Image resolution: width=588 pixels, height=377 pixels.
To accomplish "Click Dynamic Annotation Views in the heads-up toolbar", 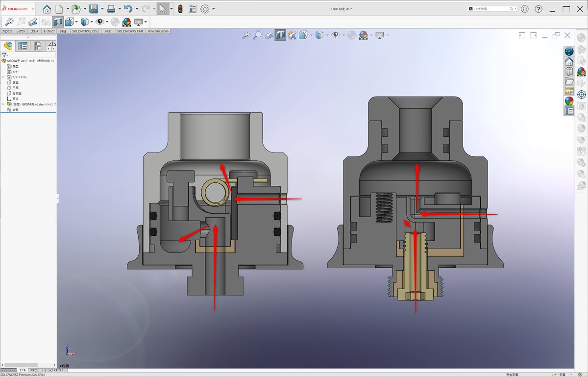I will (x=292, y=35).
